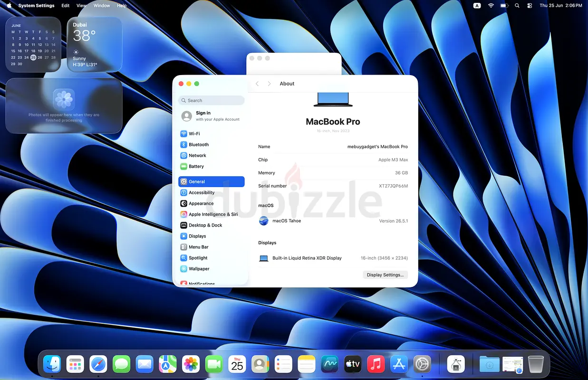
Task: Open the App Store from the Dock
Action: (x=399, y=364)
